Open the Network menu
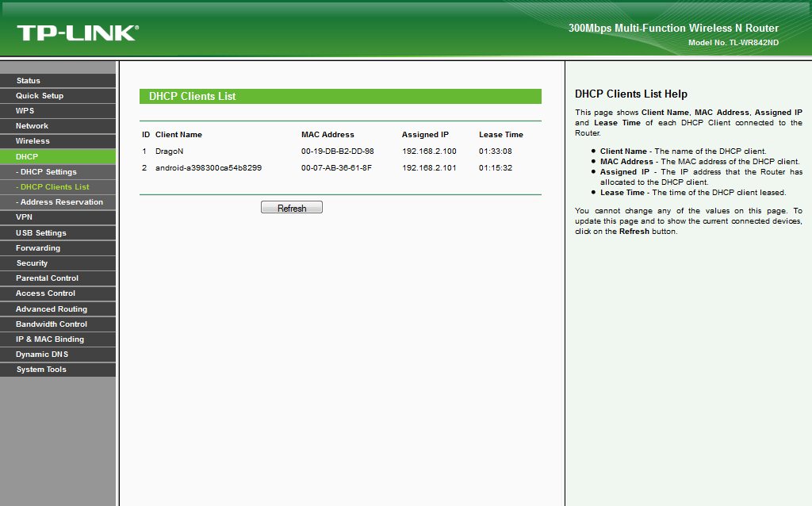Viewport: 812px width, 506px height. [x=57, y=126]
